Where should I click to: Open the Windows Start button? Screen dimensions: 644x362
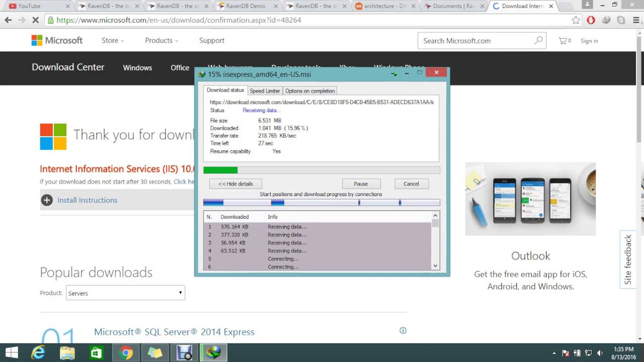[11, 352]
